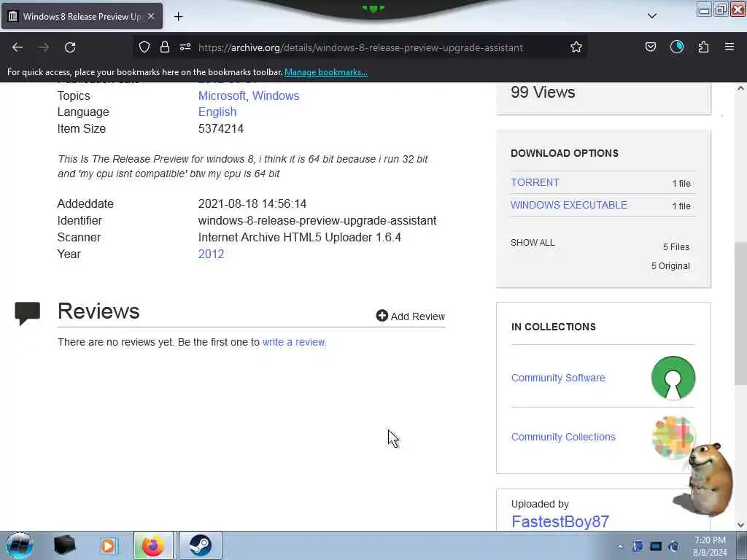Go back to the previous page
The image size is (747, 560).
18,47
